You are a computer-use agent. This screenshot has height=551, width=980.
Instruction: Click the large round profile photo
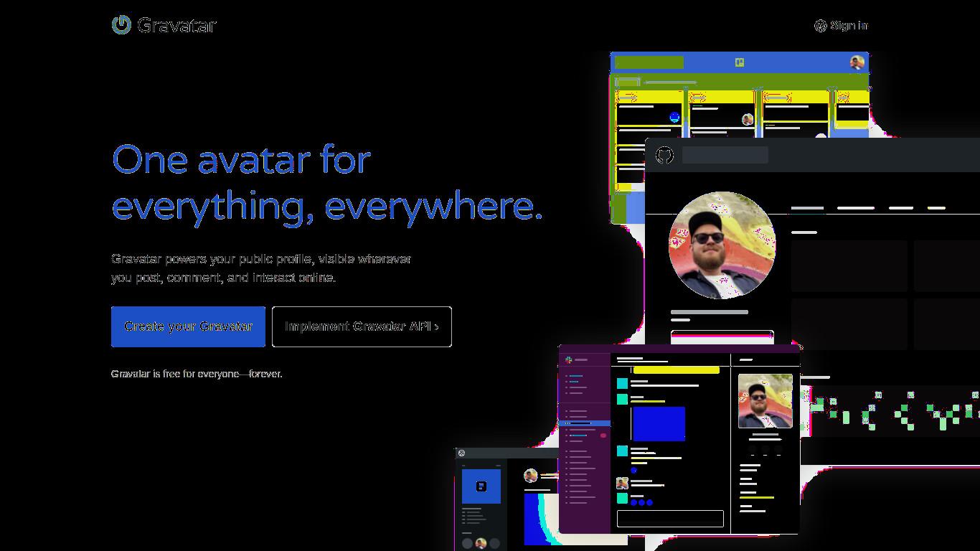(x=722, y=245)
